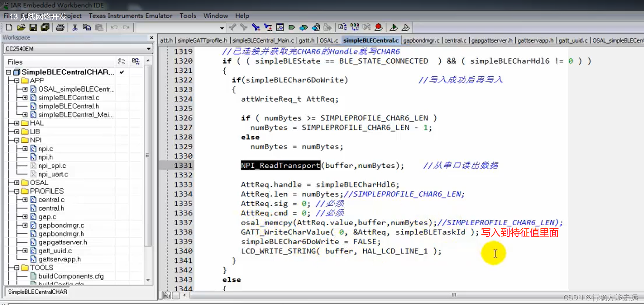Click the Compile icon
The height and width of the screenshot is (305, 644).
tap(342, 27)
